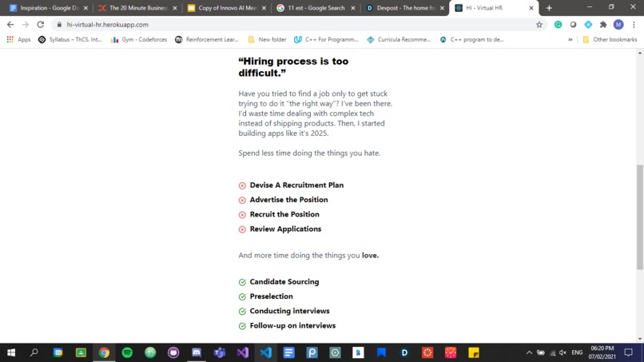Click the Preselection item
This screenshot has height=362, width=644.
(271, 296)
